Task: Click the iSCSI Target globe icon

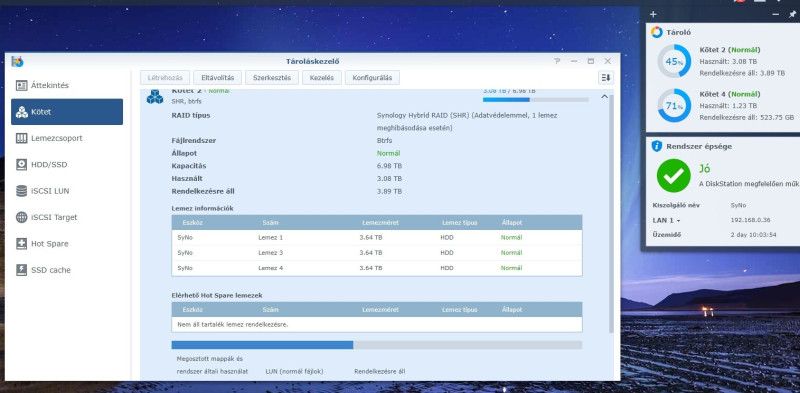Action: pyautogui.click(x=21, y=217)
